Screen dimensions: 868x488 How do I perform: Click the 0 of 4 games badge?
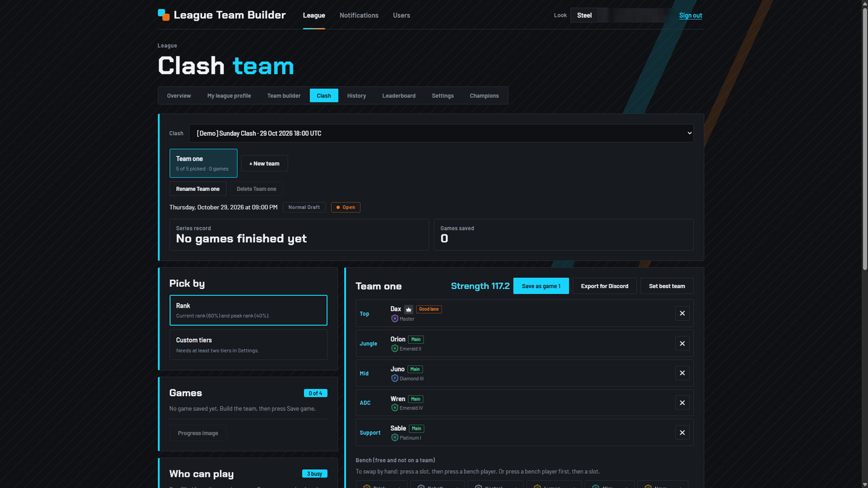(x=316, y=393)
